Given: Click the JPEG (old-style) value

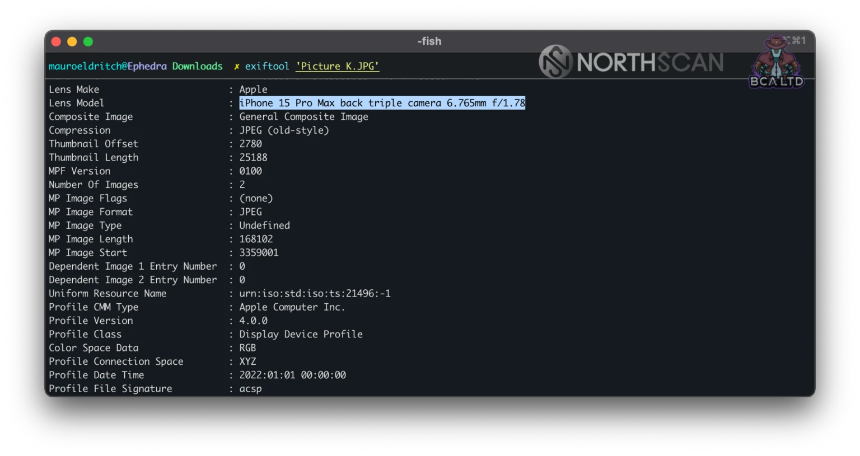Looking at the screenshot, I should [284, 130].
